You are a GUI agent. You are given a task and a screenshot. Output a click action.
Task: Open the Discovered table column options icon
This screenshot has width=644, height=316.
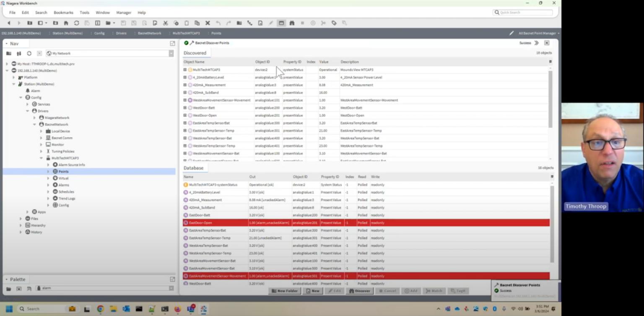pyautogui.click(x=551, y=62)
